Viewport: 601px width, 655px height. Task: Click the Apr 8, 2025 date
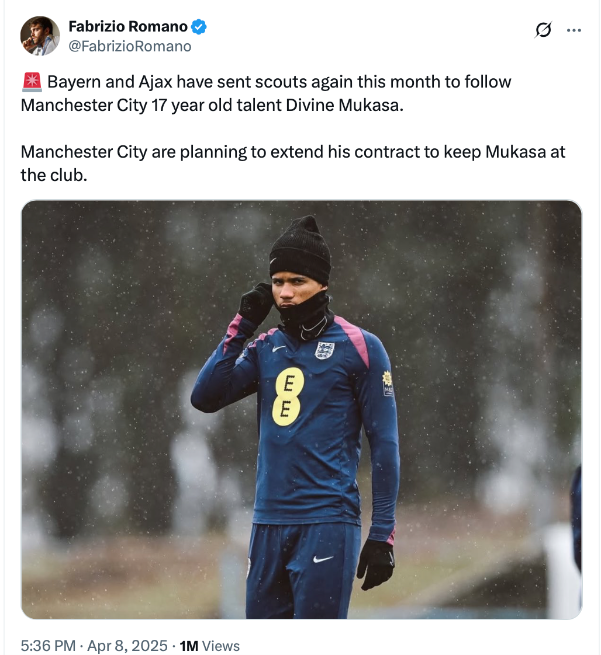point(128,646)
